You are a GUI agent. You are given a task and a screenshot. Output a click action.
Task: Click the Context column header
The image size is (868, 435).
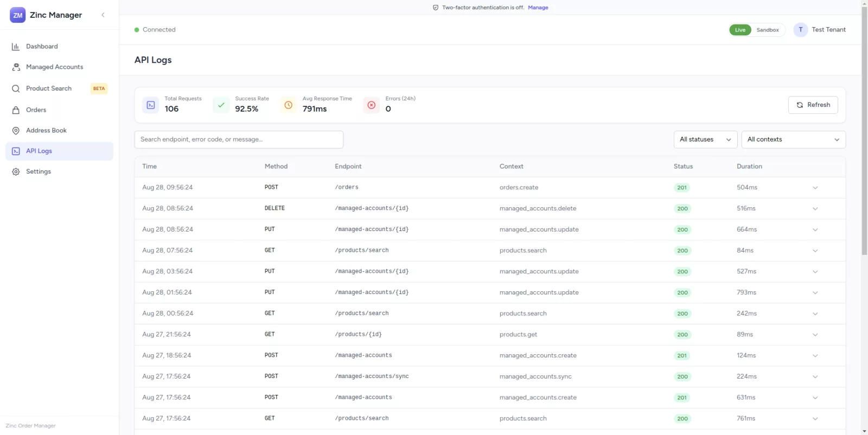[511, 167]
